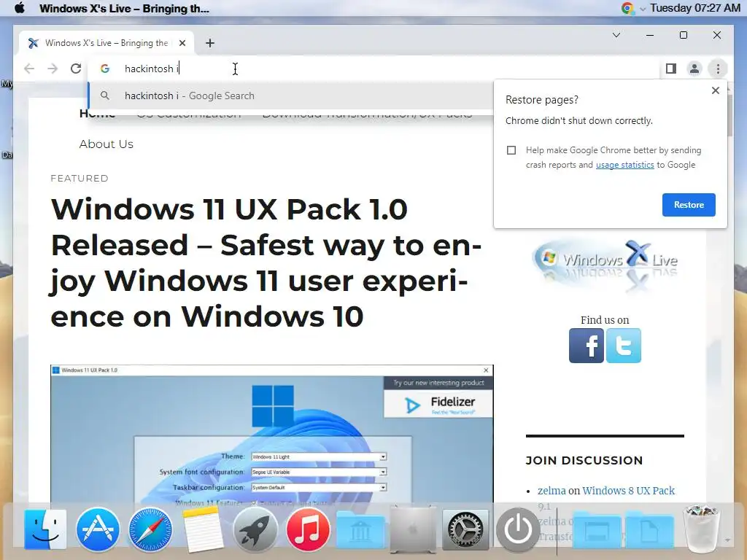Open Safari compass icon in dock
Screen dimensions: 747x560
(150, 529)
